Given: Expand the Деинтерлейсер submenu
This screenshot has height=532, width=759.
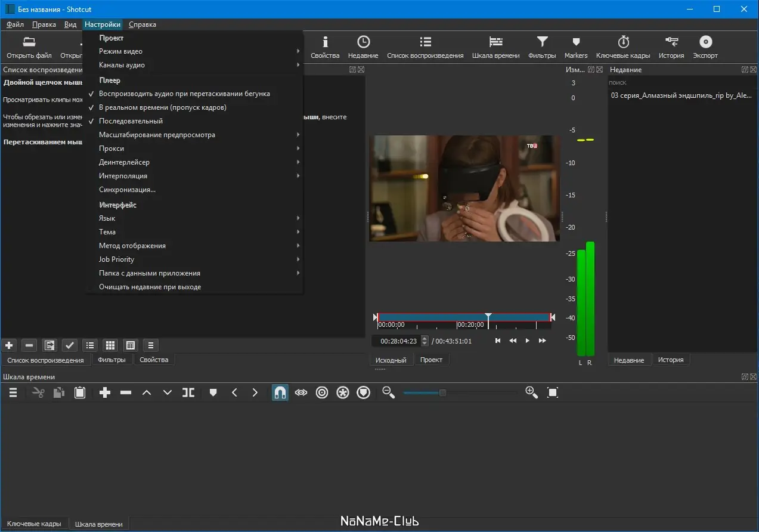Looking at the screenshot, I should [x=124, y=162].
